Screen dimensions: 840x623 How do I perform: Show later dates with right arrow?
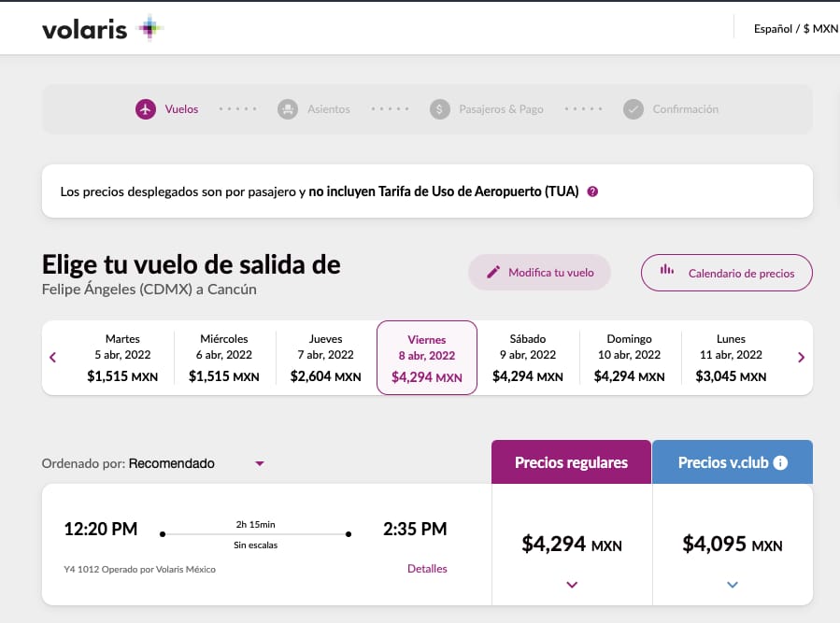801,357
